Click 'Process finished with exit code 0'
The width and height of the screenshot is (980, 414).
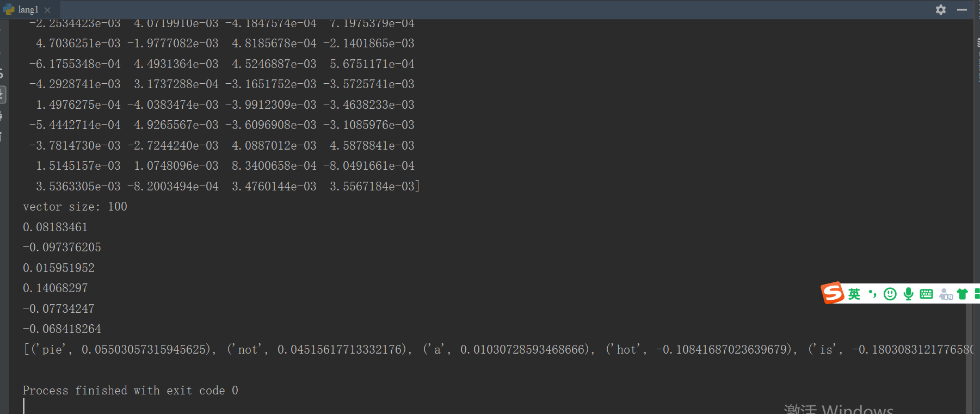(x=131, y=391)
